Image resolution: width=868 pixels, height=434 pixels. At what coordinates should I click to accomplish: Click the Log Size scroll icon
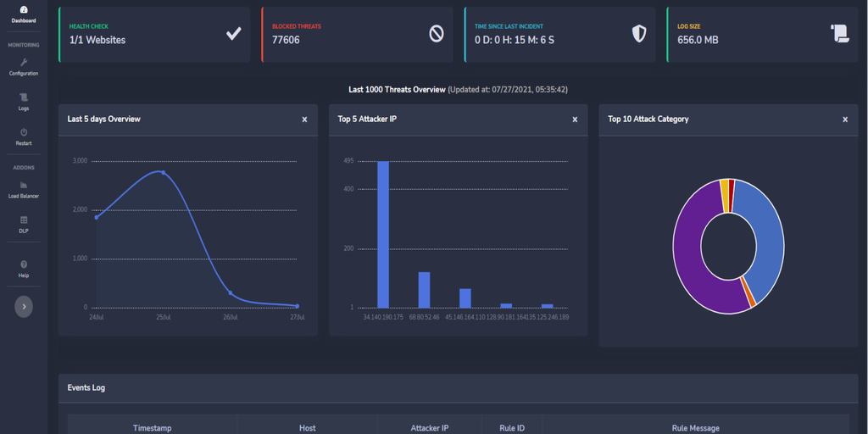pos(839,33)
